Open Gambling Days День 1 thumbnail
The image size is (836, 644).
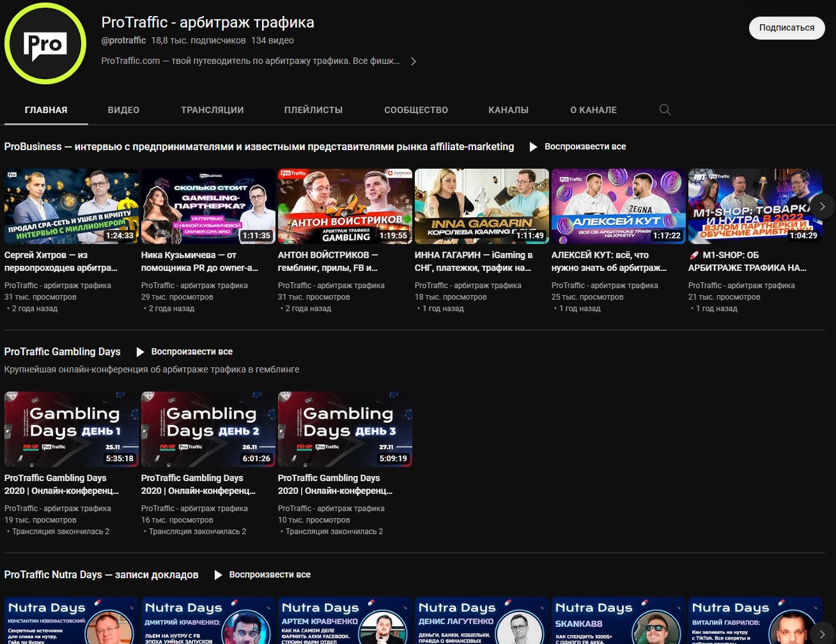pos(72,429)
